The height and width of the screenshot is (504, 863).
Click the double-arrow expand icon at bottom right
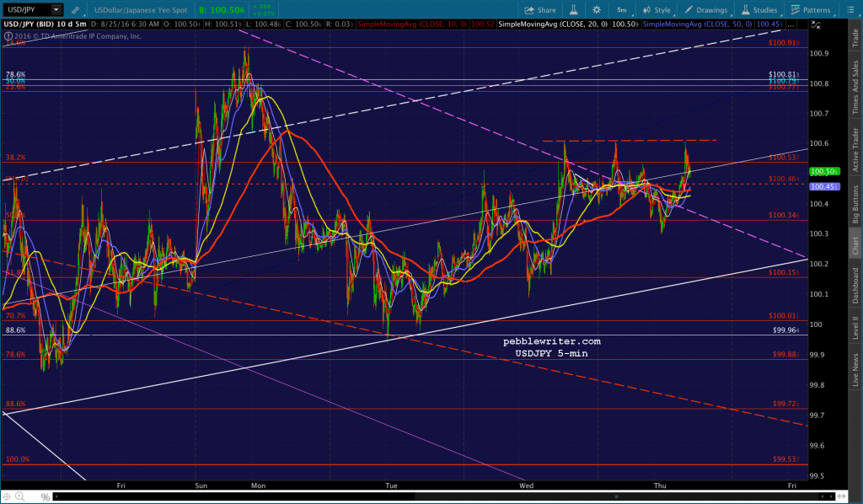click(841, 497)
